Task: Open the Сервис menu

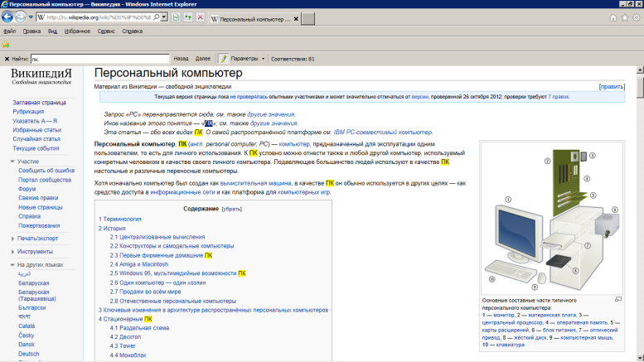Action: (106, 31)
